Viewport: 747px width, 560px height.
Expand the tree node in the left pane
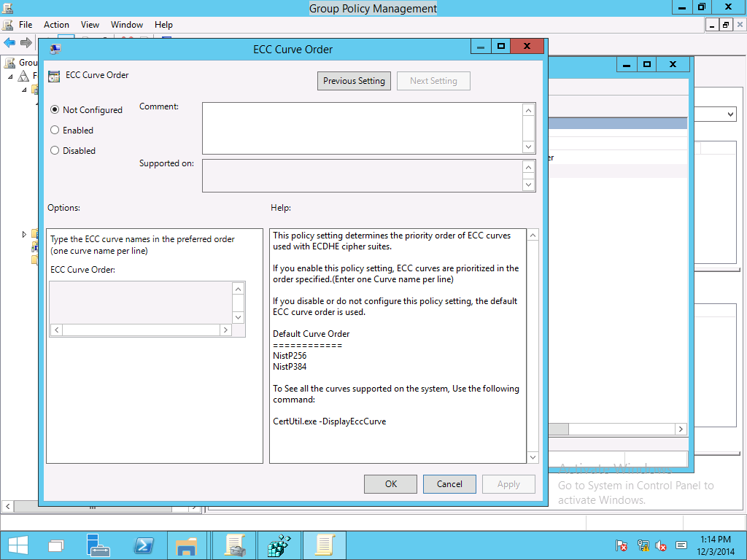tap(24, 235)
